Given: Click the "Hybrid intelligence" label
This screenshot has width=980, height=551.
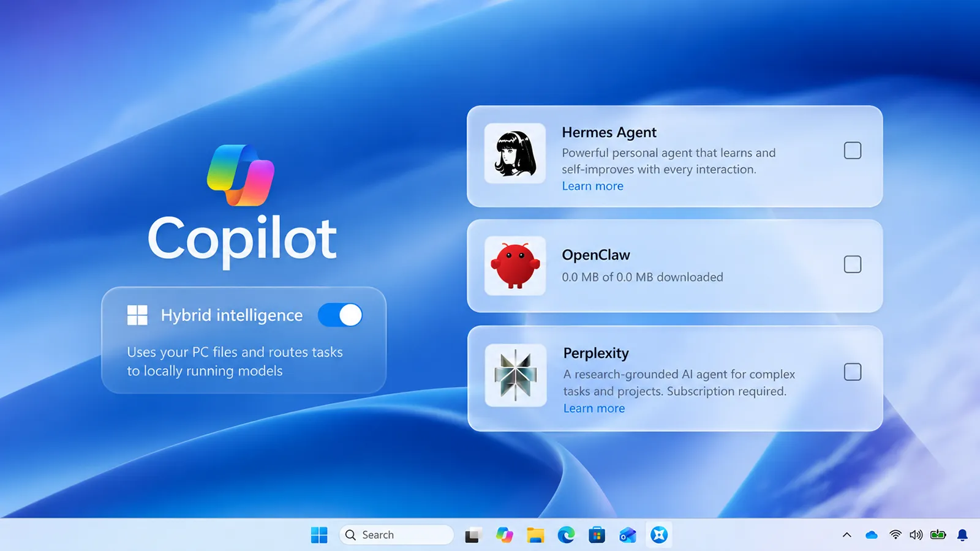Looking at the screenshot, I should coord(232,315).
